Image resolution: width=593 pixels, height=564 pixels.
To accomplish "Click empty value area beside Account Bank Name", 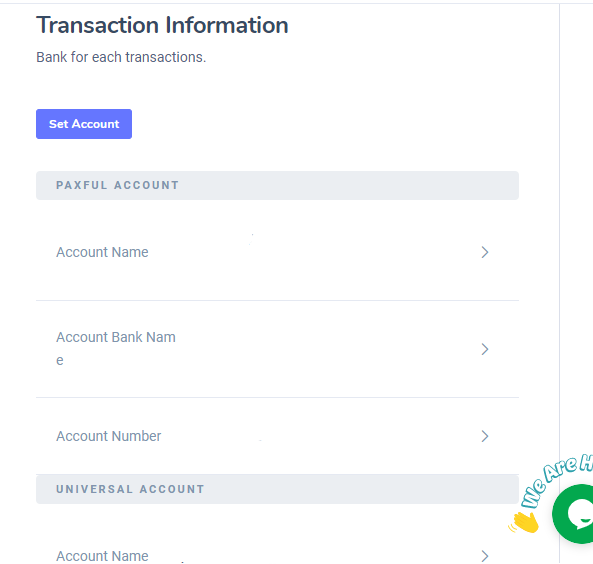I will tap(325, 349).
